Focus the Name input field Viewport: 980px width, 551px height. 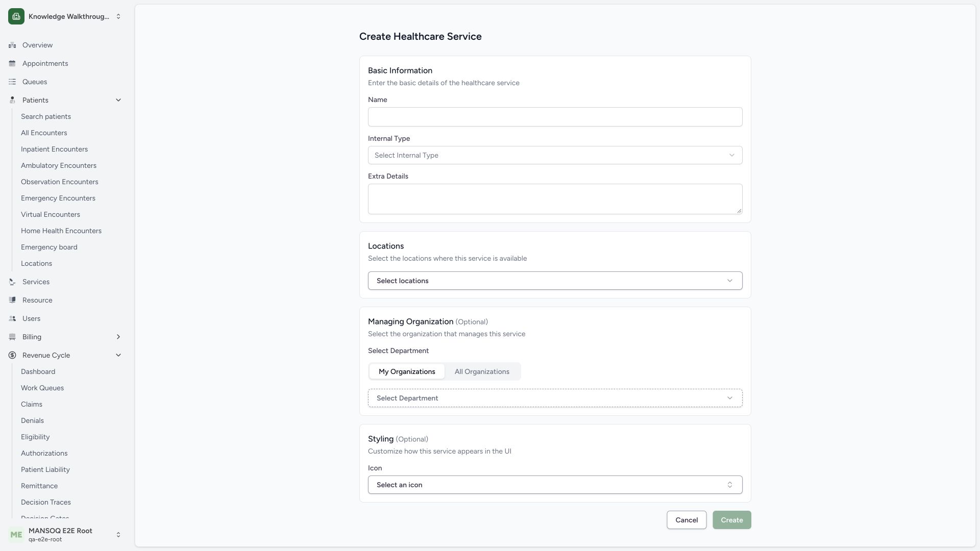pos(555,117)
